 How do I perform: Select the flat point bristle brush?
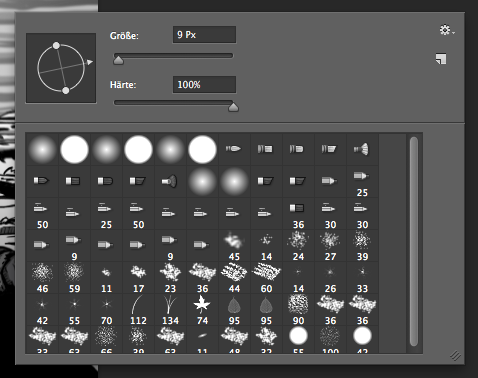[x=42, y=181]
